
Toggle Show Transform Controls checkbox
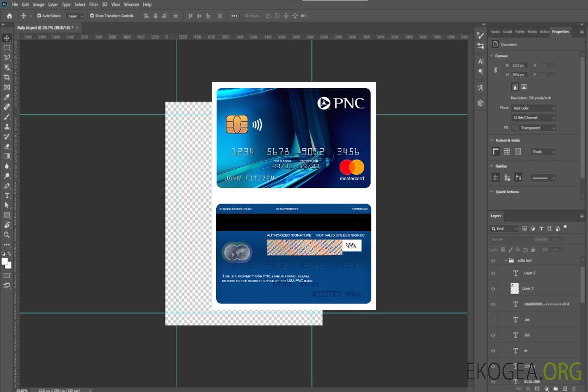coord(92,16)
